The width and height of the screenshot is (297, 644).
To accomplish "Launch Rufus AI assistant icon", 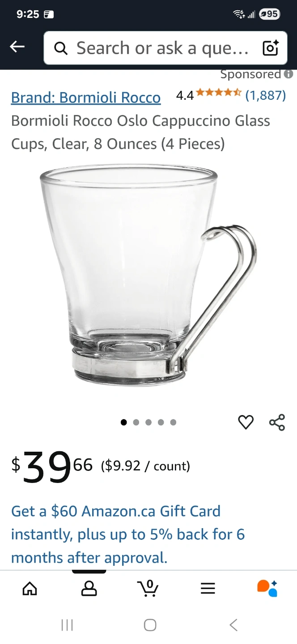I will pyautogui.click(x=267, y=588).
